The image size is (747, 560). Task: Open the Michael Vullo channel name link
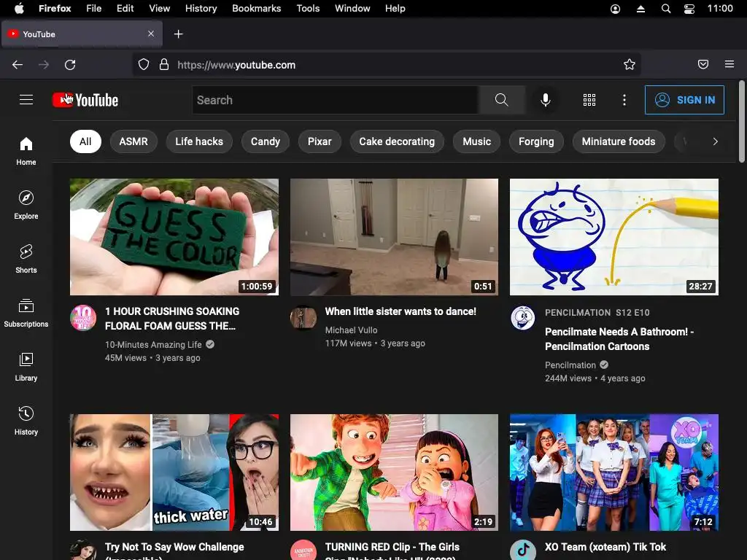[351, 330]
